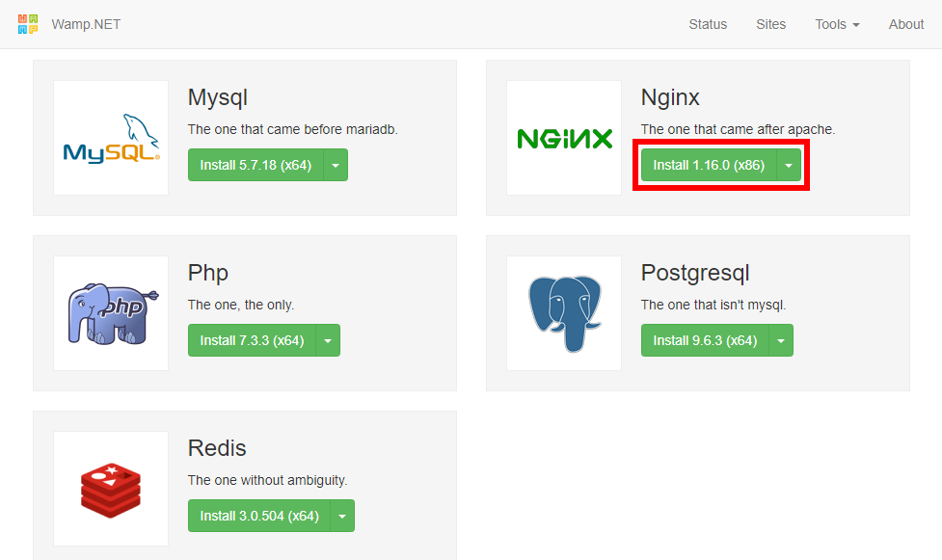Click the green NGINX logo
The image size is (942, 560).
pyautogui.click(x=565, y=139)
